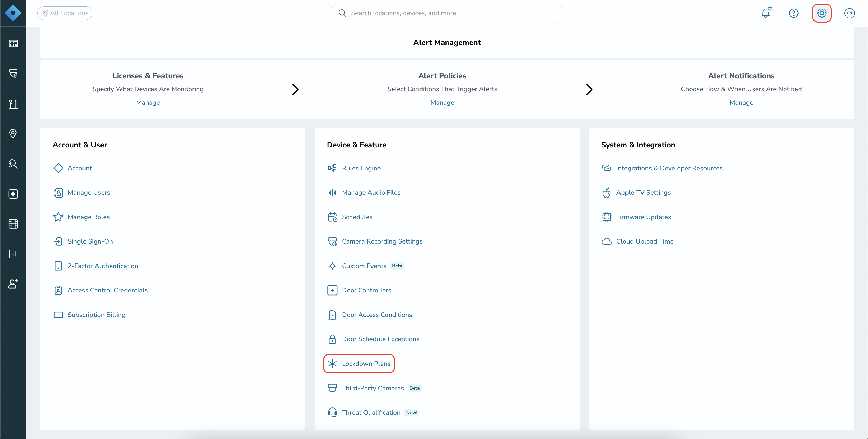The height and width of the screenshot is (439, 868).
Task: Open Camera Recording Settings
Action: click(382, 241)
